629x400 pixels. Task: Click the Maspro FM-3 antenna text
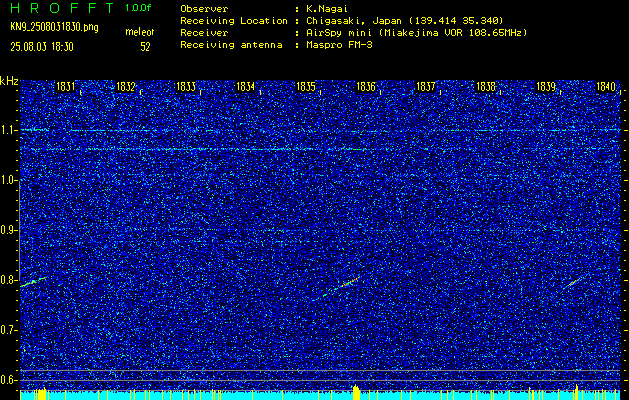[x=339, y=45]
